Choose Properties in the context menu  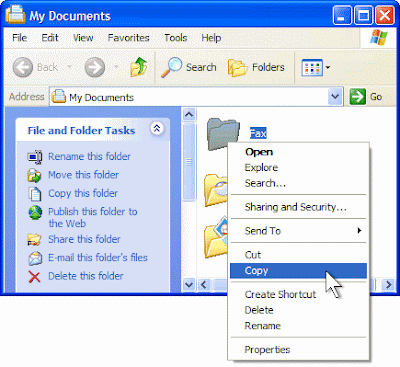299,350
